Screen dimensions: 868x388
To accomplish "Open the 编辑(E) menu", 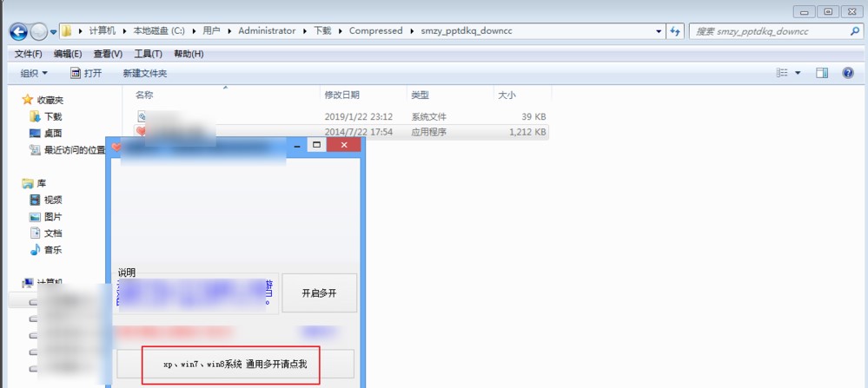I will pos(68,54).
